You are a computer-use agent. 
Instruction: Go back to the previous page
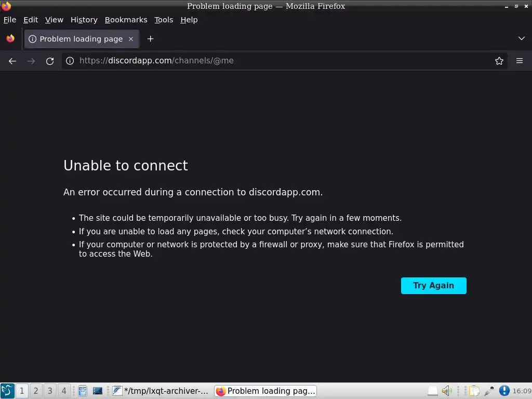(x=12, y=61)
